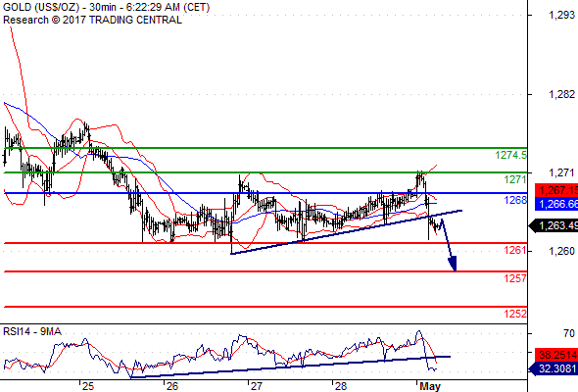
Task: Click the navy 32.3081 RSI value tag
Action: (x=554, y=368)
